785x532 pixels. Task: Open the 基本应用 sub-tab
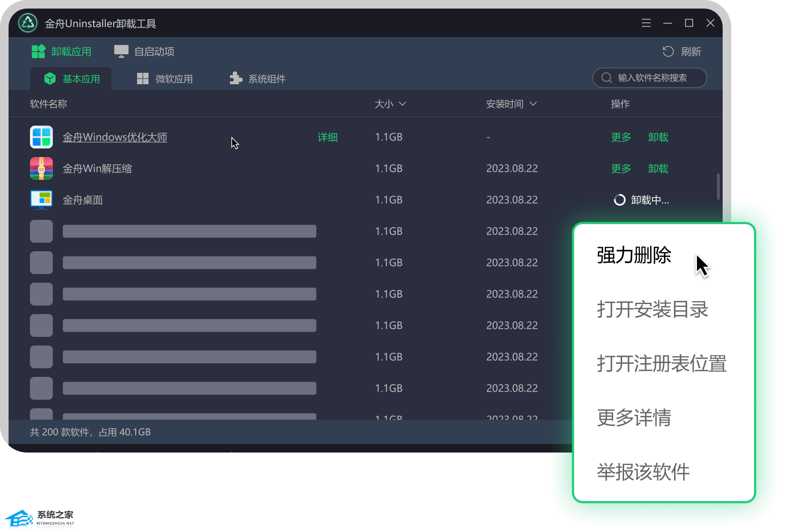click(71, 79)
